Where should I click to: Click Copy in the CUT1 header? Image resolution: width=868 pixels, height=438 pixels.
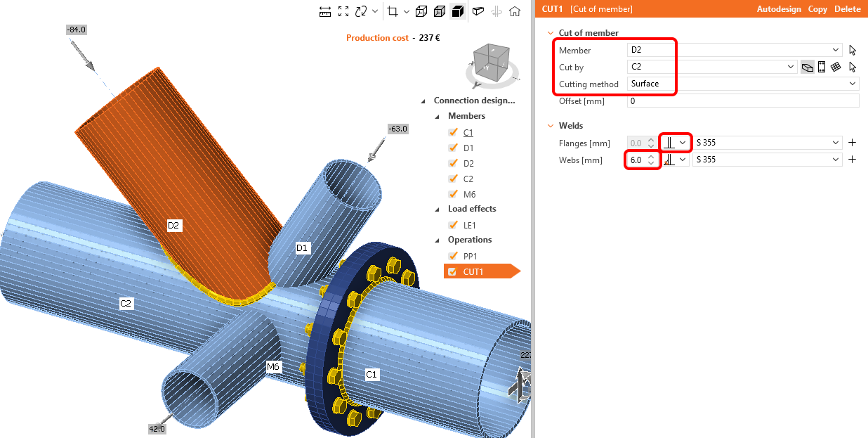[817, 9]
